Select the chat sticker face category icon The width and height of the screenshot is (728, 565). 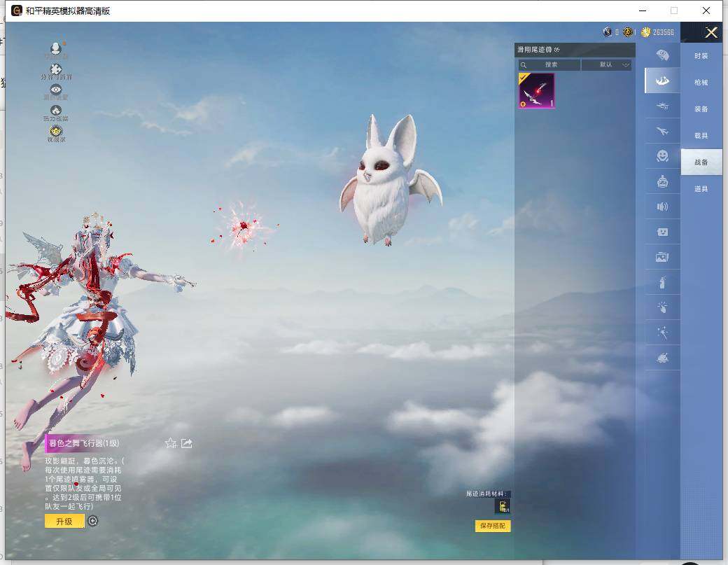pos(662,232)
